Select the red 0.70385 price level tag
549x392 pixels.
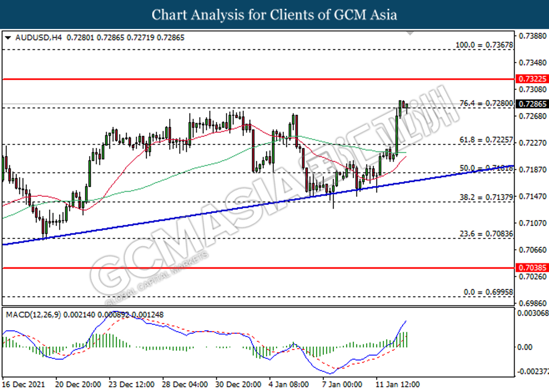[532, 268]
